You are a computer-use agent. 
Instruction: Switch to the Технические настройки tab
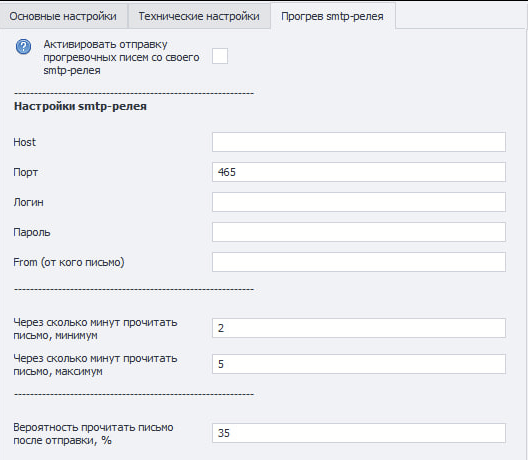199,16
